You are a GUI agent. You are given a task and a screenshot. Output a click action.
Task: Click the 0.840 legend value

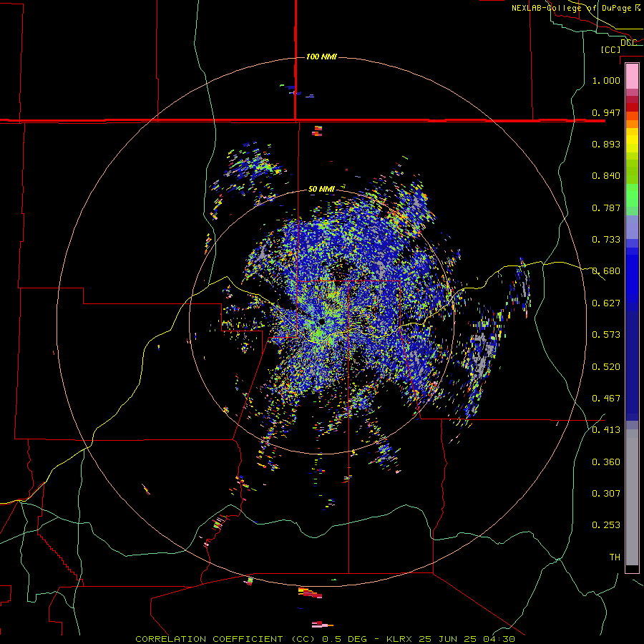606,176
